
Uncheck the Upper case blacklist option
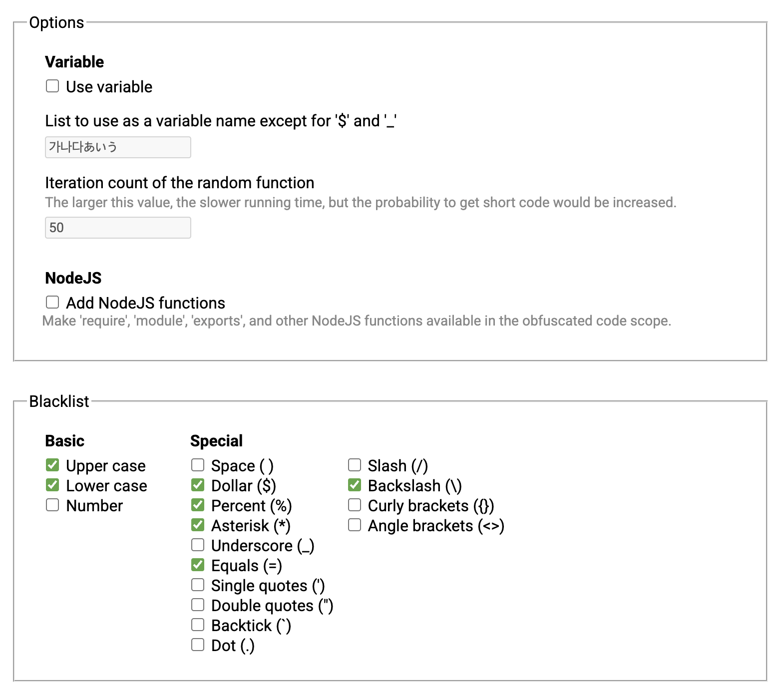52,465
